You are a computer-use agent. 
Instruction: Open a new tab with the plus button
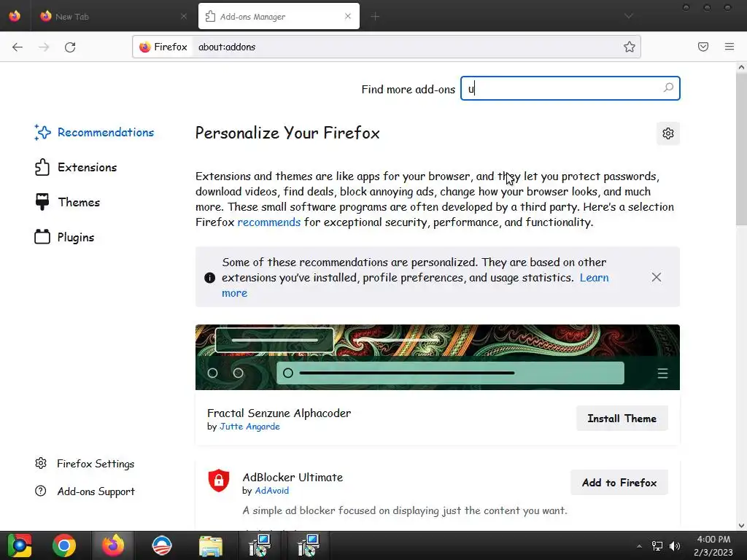[x=375, y=17]
